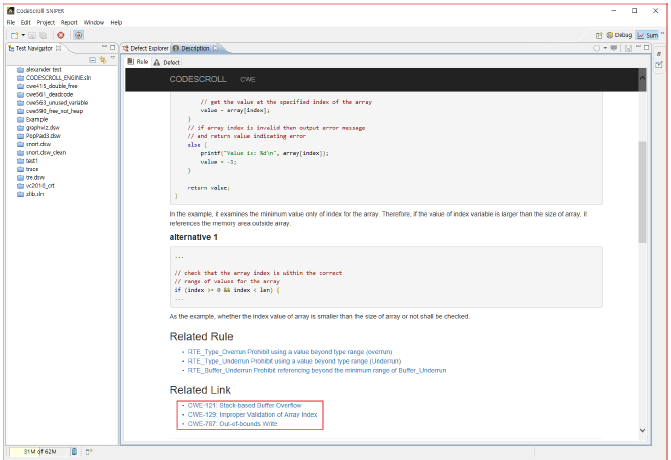Click the circular icon in the Description toolbar

pos(597,48)
